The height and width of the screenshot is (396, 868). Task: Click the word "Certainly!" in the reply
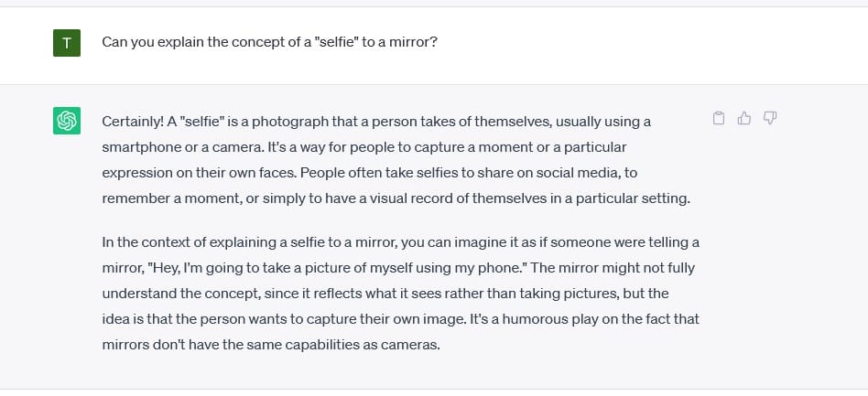132,122
